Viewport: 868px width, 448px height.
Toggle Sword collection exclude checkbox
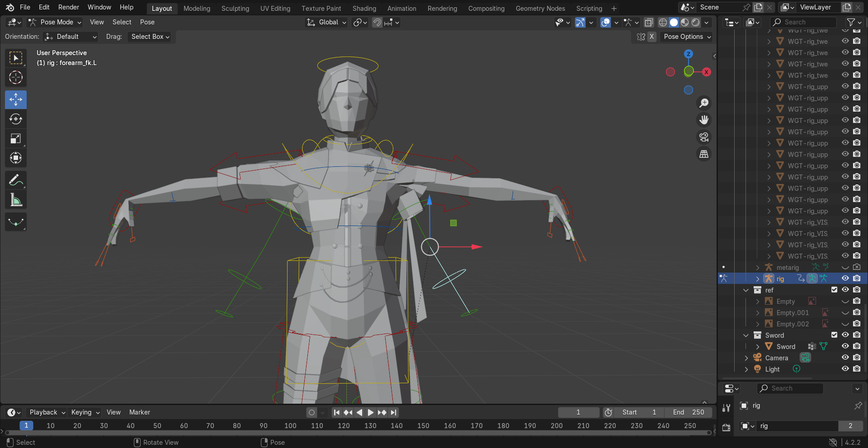834,335
